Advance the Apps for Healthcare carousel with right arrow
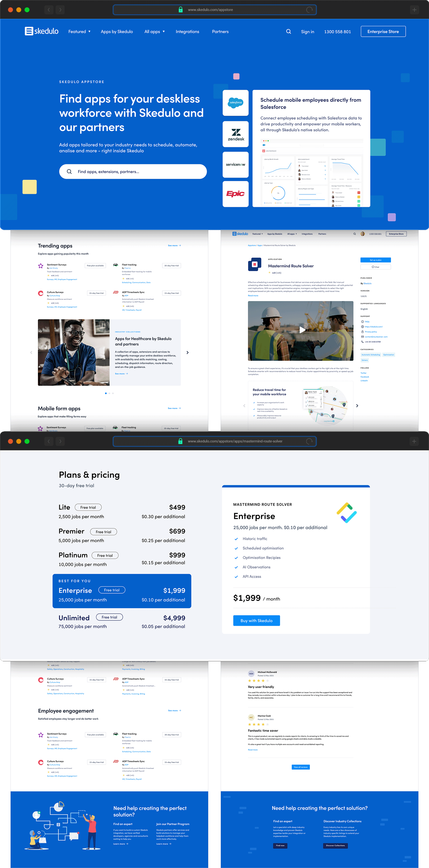This screenshot has width=429, height=868. tap(188, 352)
